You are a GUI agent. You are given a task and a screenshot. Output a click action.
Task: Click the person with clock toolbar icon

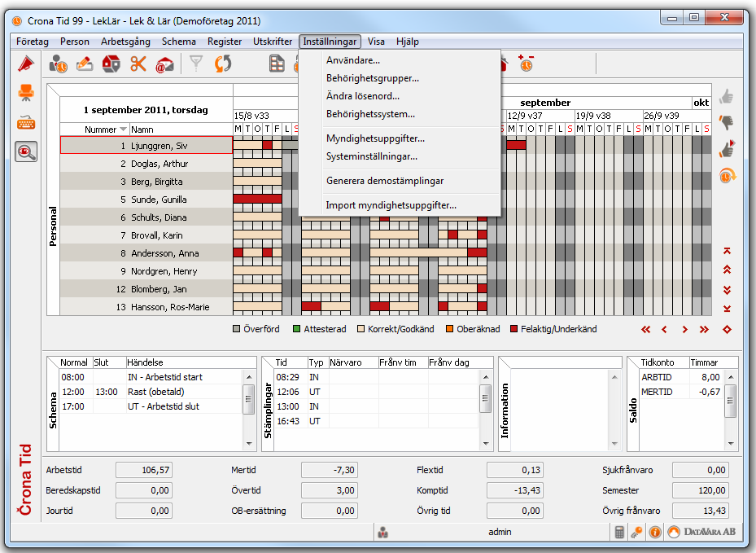coord(59,64)
